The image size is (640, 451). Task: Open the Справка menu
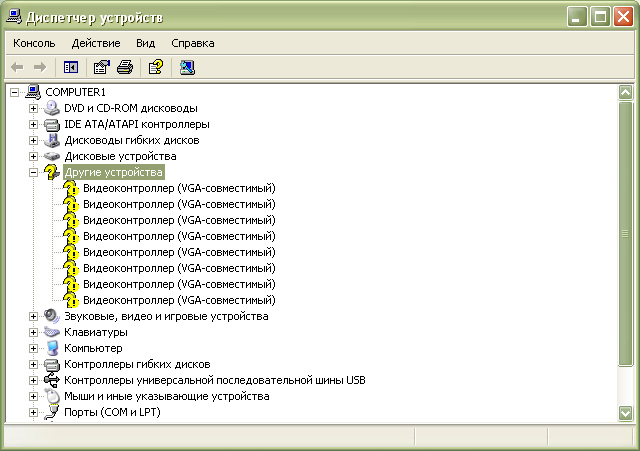click(x=193, y=43)
